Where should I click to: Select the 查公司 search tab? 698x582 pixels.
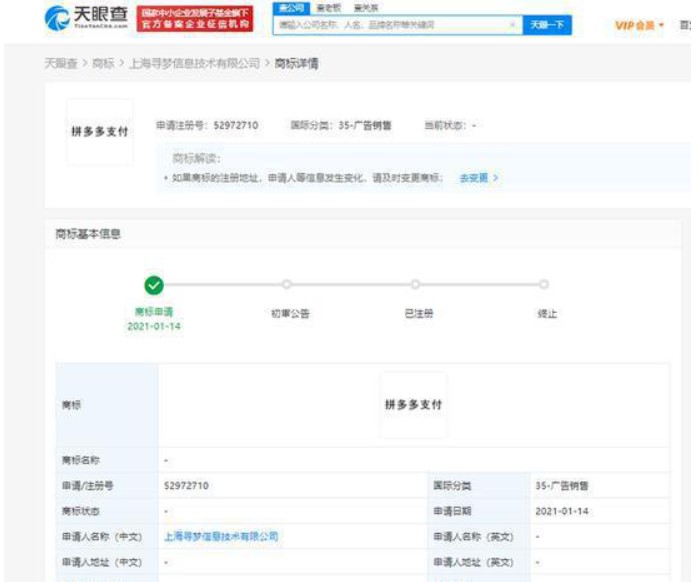click(288, 8)
